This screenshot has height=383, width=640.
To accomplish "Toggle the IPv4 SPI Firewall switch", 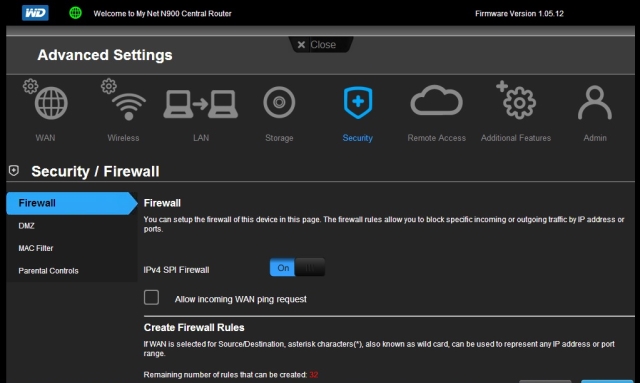I will (297, 267).
